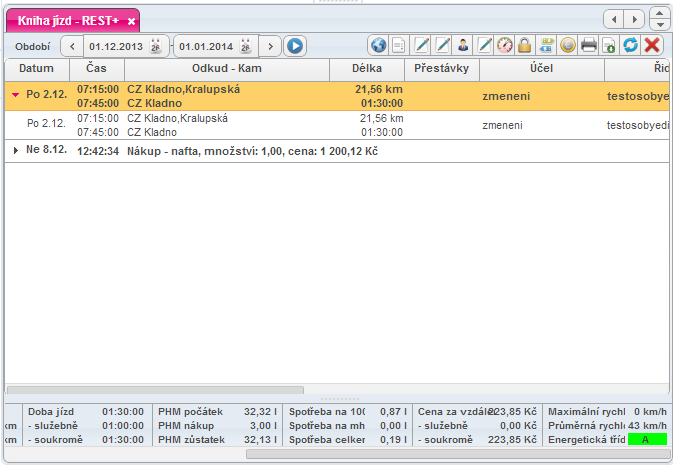Click the '01:00:00' služebně duration value
Image resolution: width=673 pixels, height=467 pixels.
[123, 426]
